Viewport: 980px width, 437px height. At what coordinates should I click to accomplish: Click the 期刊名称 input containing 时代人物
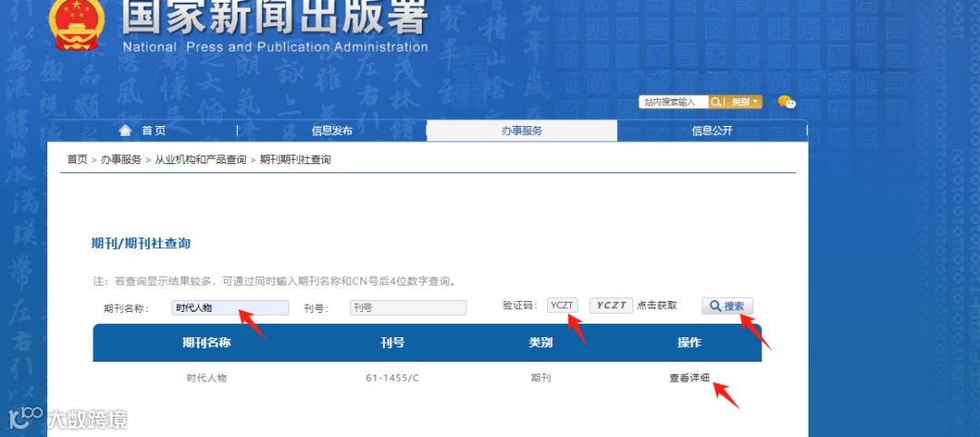coord(230,307)
